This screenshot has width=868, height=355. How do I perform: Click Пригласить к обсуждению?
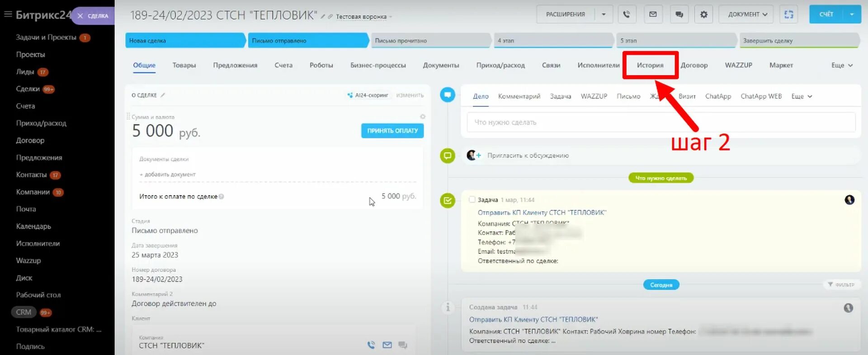[528, 156]
